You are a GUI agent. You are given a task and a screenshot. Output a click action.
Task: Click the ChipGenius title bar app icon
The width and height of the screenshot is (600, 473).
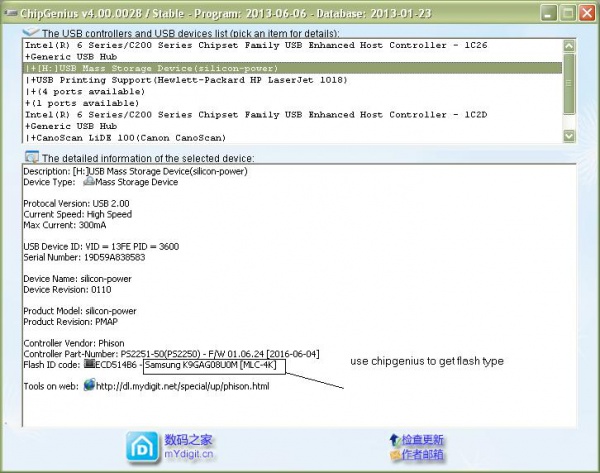point(10,13)
